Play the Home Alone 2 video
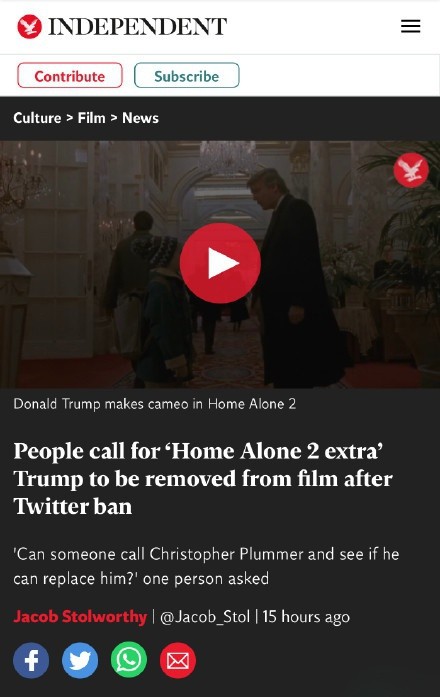 coord(220,263)
